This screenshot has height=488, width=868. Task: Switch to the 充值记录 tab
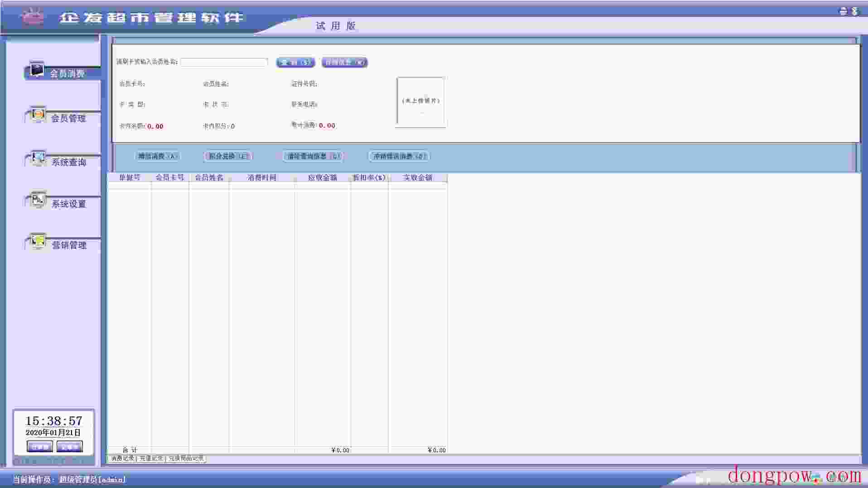(151, 458)
